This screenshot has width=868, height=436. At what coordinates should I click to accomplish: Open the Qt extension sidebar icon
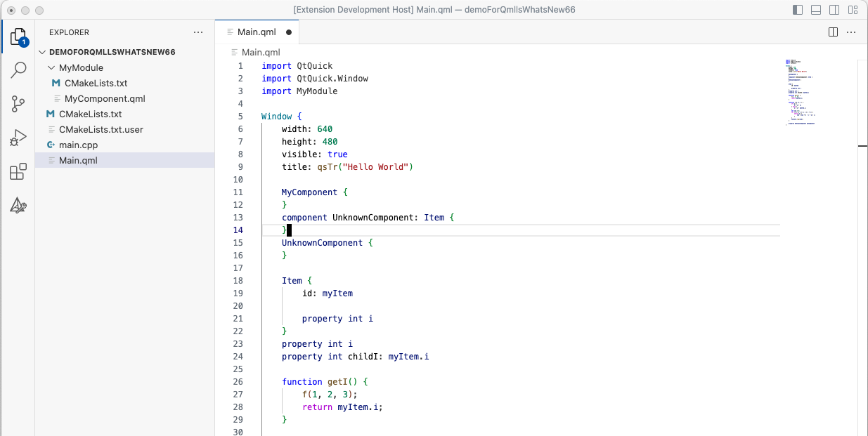pyautogui.click(x=18, y=206)
